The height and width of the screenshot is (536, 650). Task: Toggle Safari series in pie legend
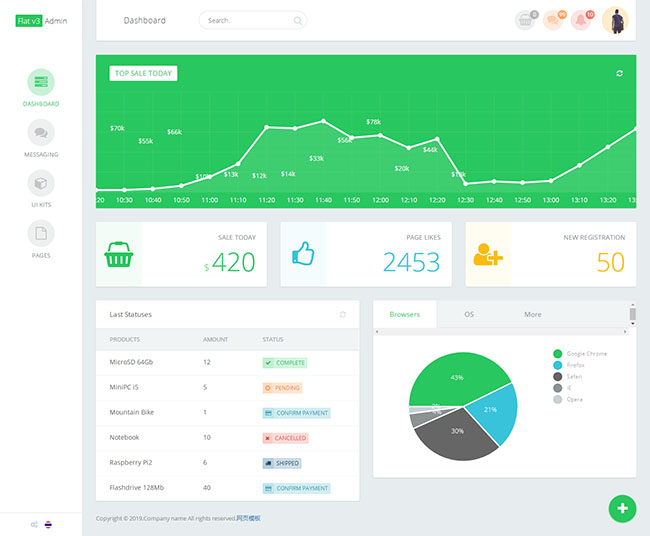pyautogui.click(x=572, y=377)
